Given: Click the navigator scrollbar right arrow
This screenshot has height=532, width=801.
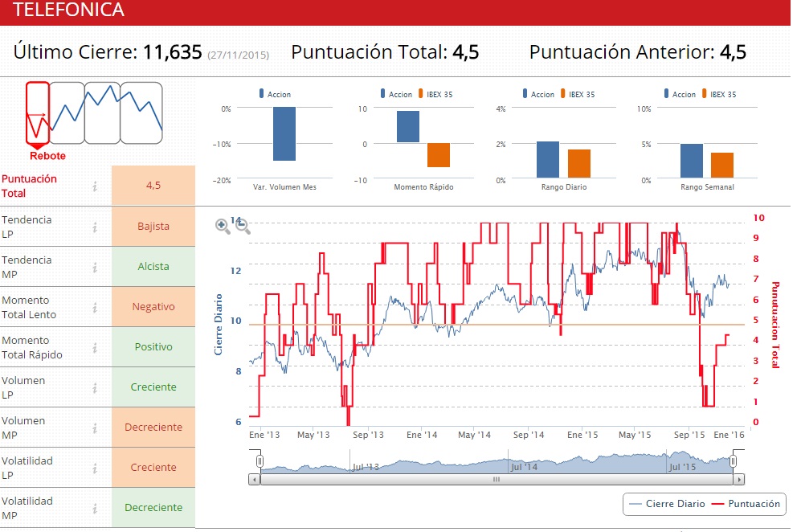Looking at the screenshot, I should coord(738,479).
